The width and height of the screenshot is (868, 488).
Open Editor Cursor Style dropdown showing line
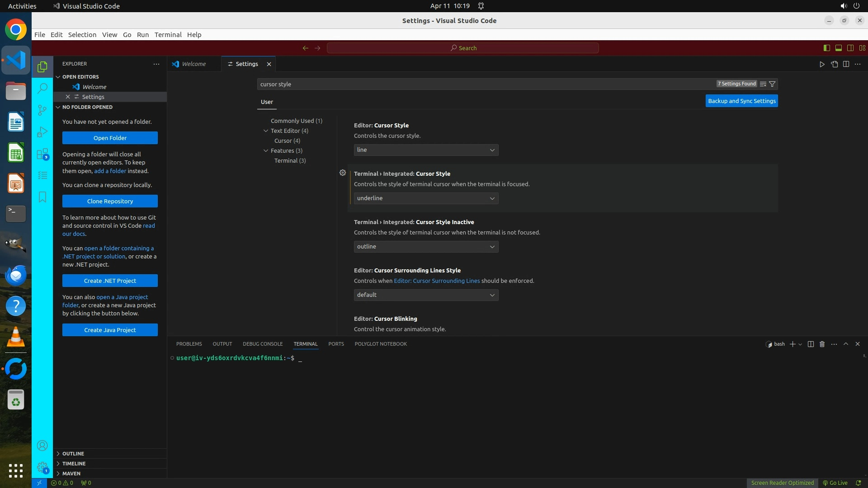tap(426, 150)
